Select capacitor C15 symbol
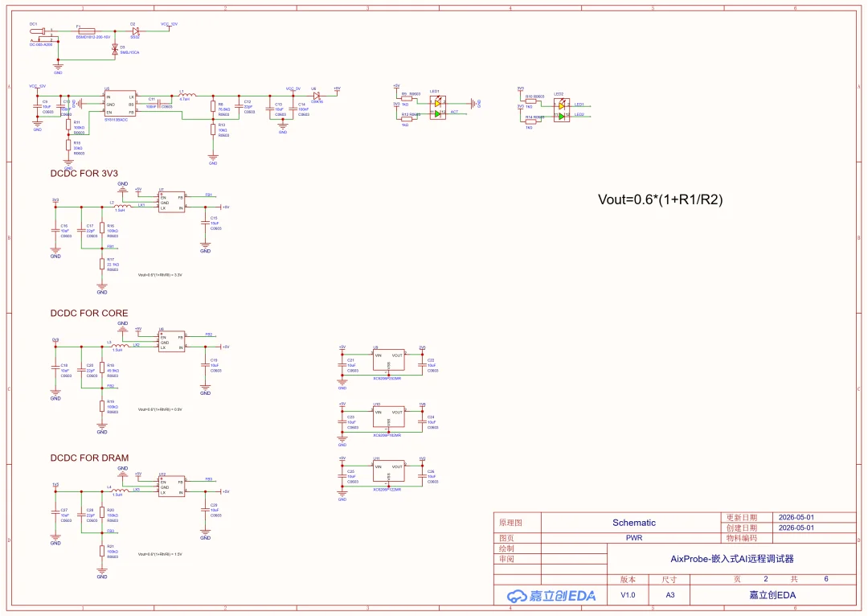This screenshot has height=616, width=868. [206, 223]
